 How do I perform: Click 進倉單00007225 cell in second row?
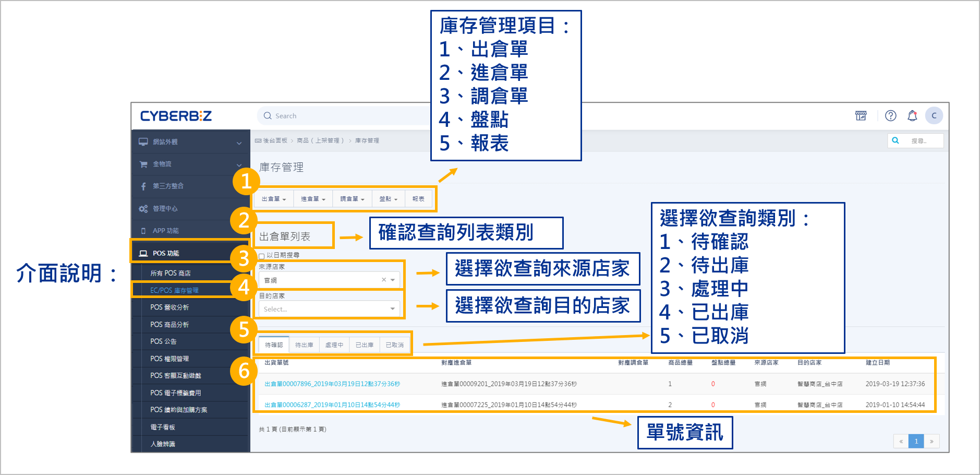(509, 405)
